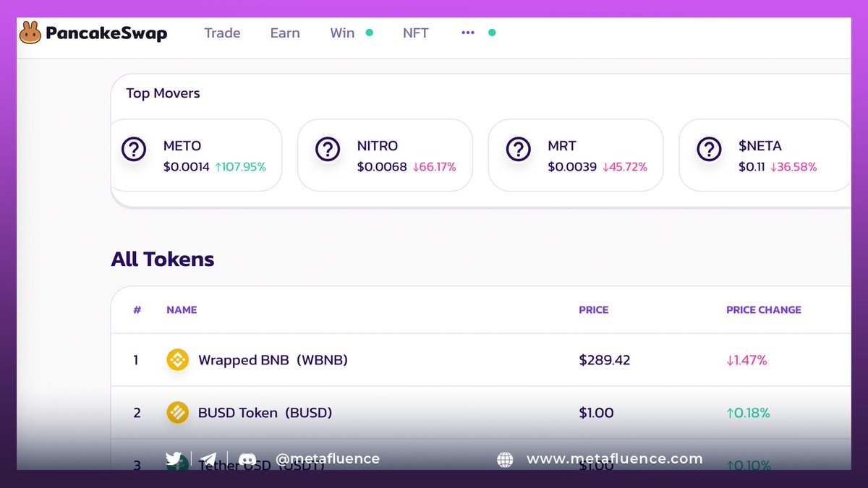Click the green dot beside Win
This screenshot has height=488, width=868.
(x=370, y=33)
